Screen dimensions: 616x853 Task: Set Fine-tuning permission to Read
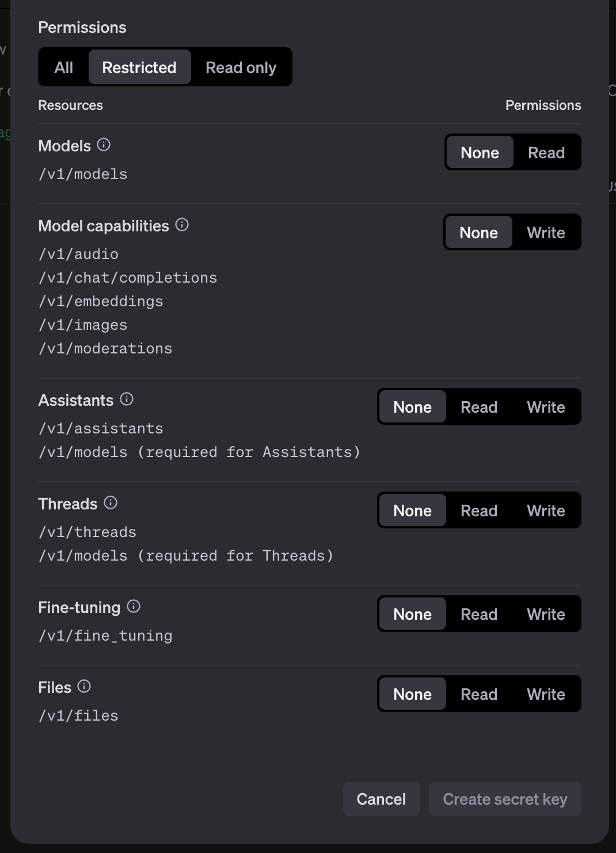[x=478, y=614]
